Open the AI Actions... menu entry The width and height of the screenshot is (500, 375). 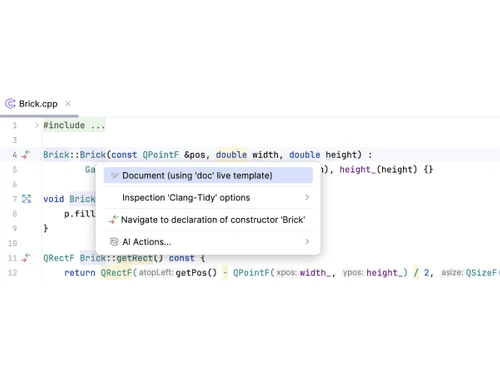click(208, 242)
